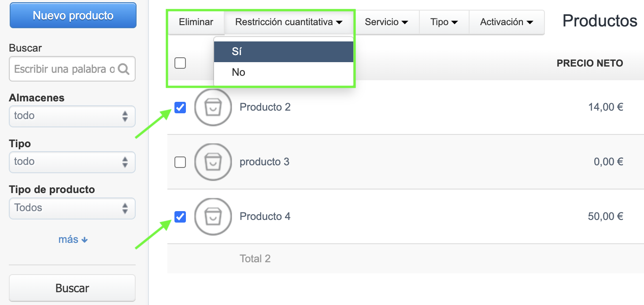Viewport: 644px width, 305px height.
Task: Click the Nuevo producto button
Action: 73,16
